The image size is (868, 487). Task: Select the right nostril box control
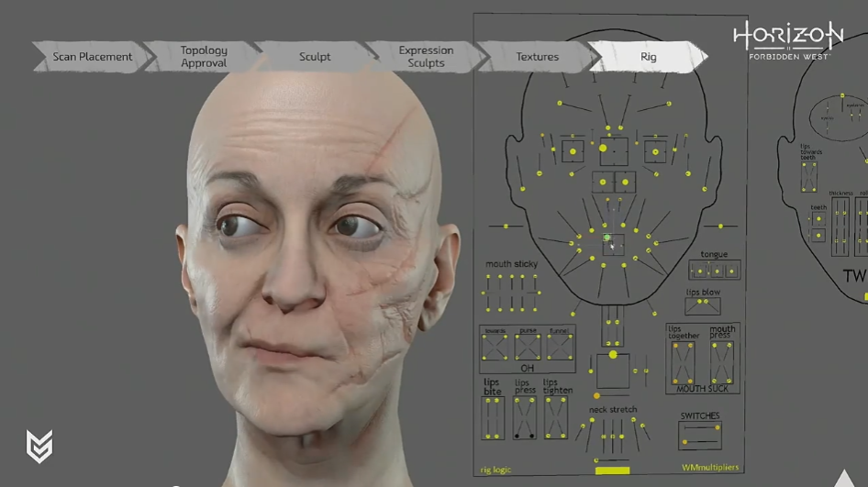625,183
